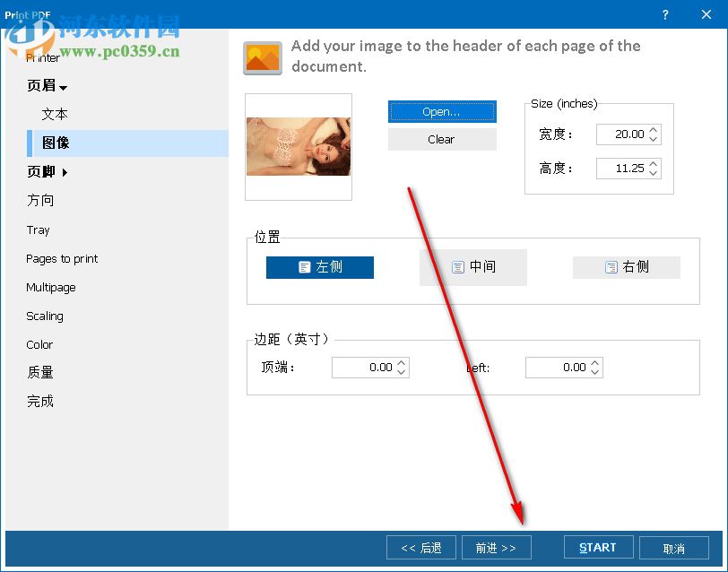Switch to the 文本 header settings

53,114
